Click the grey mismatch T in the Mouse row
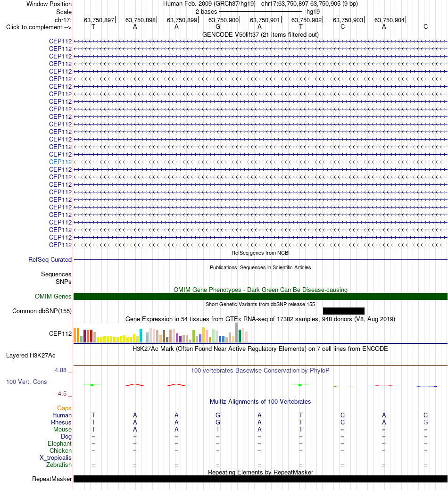Screen dimensions: 448x490 coord(218,429)
